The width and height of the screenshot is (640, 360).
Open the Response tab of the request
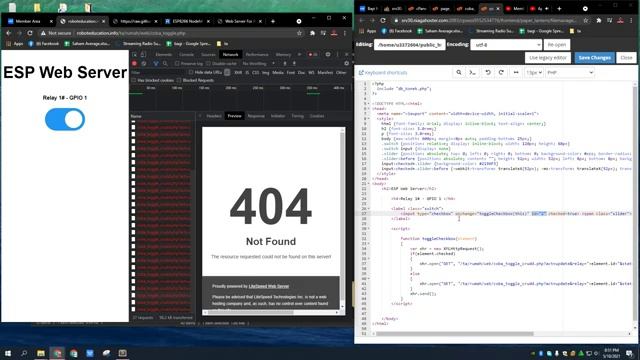coord(256,116)
